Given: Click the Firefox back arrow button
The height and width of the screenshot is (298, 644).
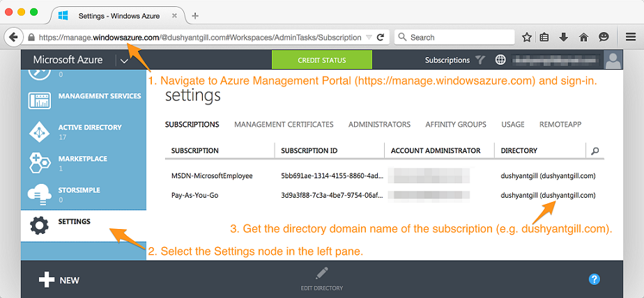Looking at the screenshot, I should pyautogui.click(x=13, y=37).
